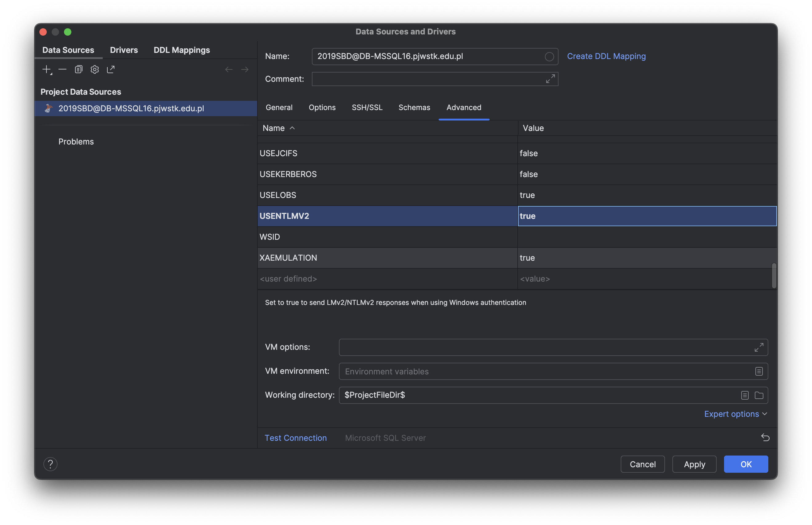Browse for working directory folder
This screenshot has width=812, height=525.
pyautogui.click(x=758, y=395)
